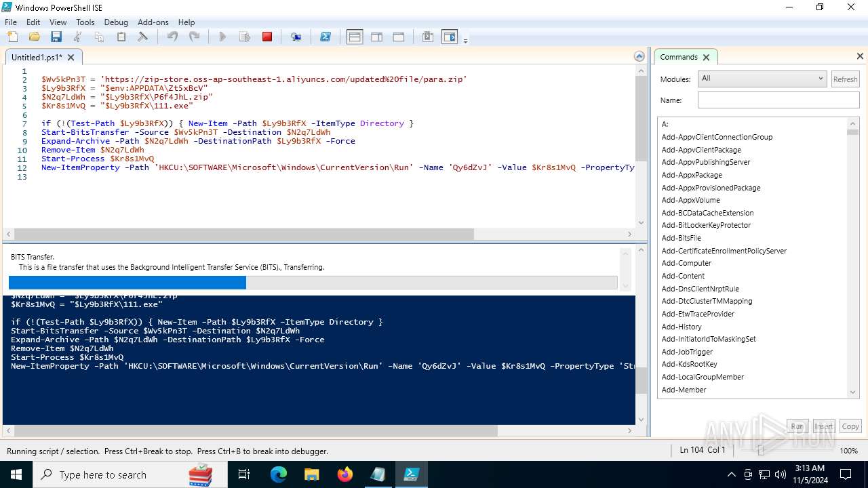
Task: Close the Untitled1.ps1 tab
Action: click(71, 58)
